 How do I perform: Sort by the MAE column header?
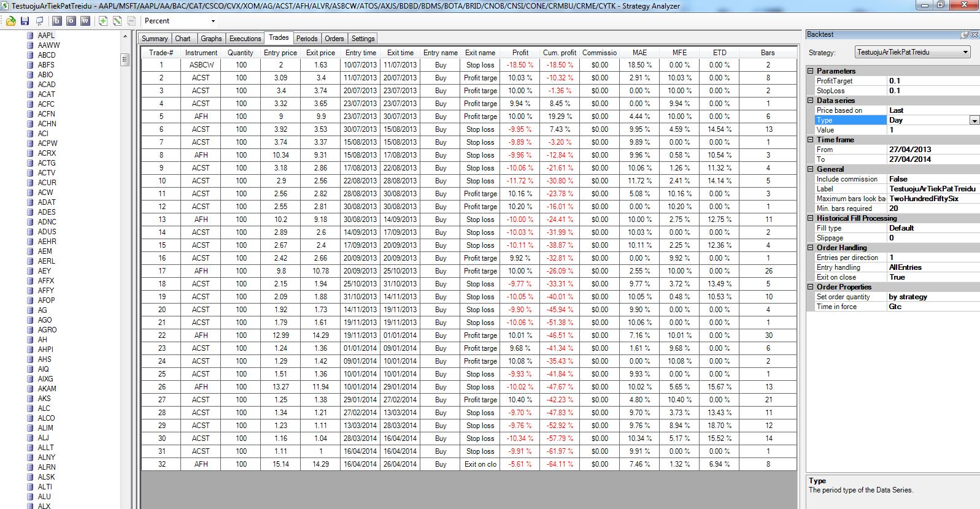pyautogui.click(x=639, y=53)
